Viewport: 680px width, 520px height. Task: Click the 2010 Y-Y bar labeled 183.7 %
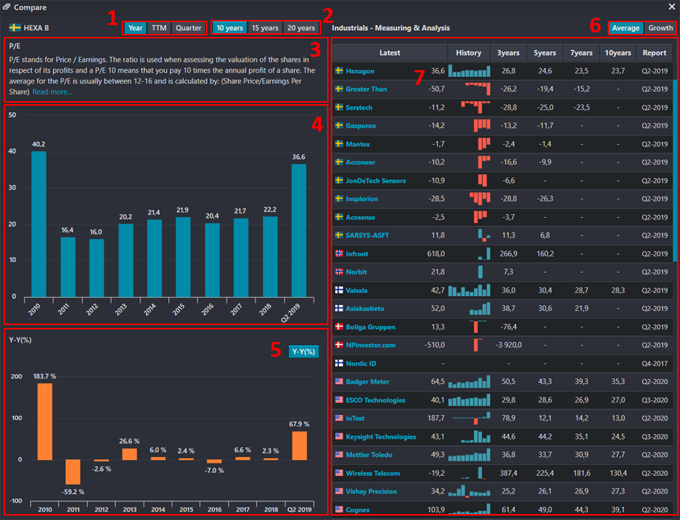click(45, 422)
